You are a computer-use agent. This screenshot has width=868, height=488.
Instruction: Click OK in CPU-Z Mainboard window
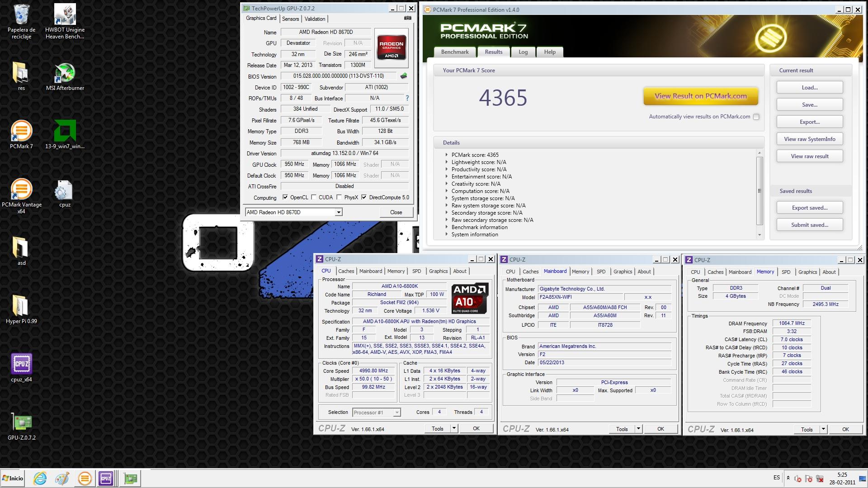coord(660,429)
